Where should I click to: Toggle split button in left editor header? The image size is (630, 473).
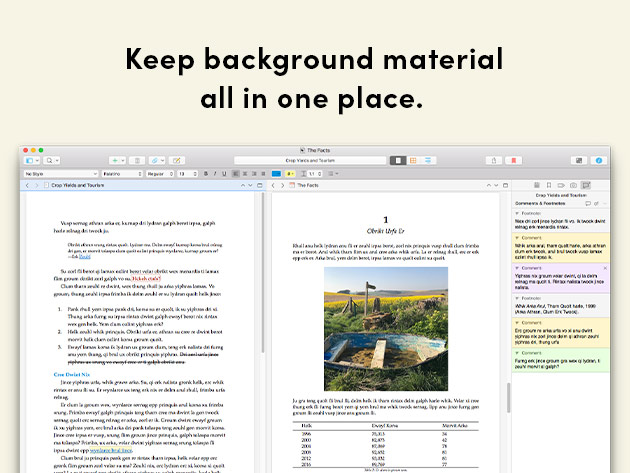260,185
